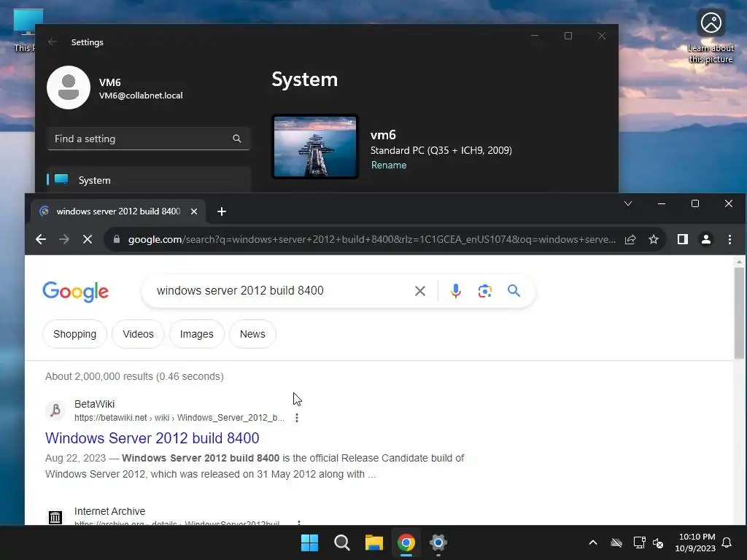Open Windows Server 2012 build 8400 result
The width and height of the screenshot is (747, 560).
152,437
